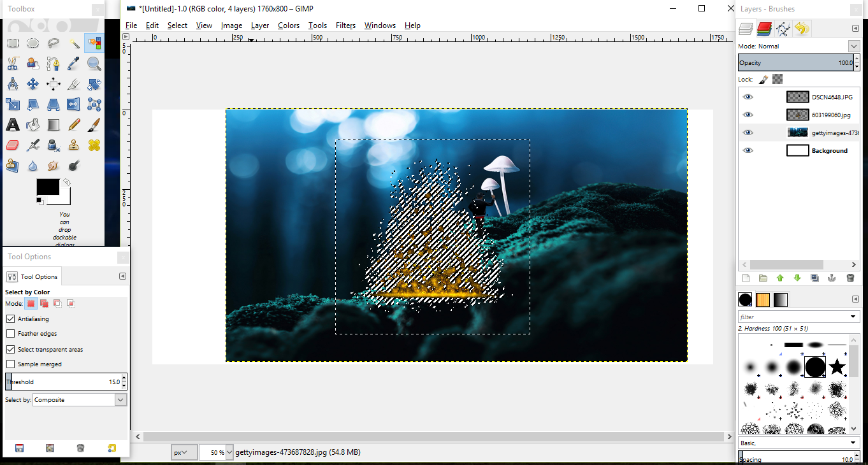Select the Smudge finger tool
868x465 pixels.
click(54, 166)
